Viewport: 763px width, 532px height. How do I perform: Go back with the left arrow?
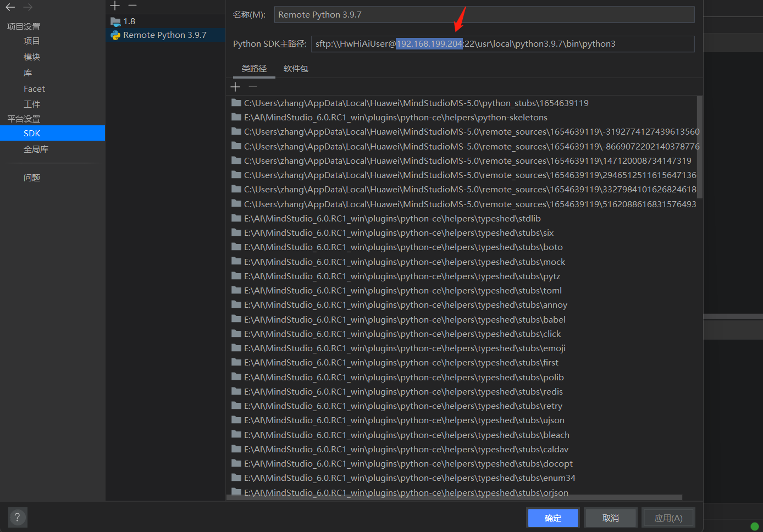pos(10,7)
